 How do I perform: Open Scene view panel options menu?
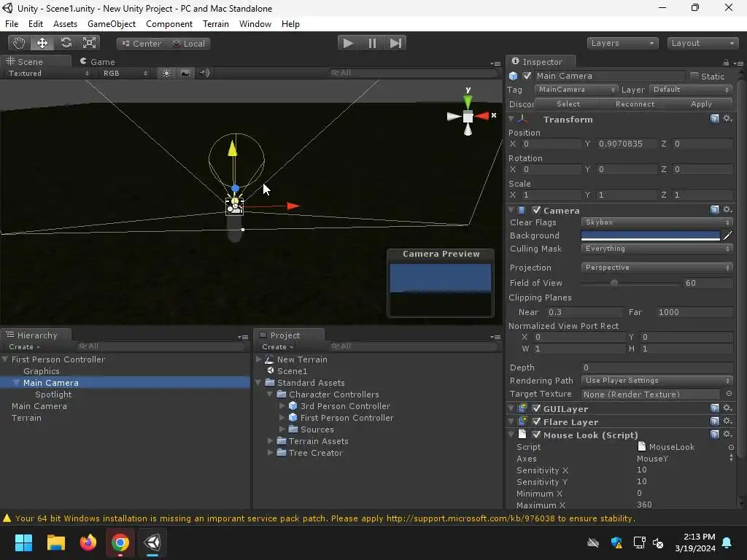495,63
